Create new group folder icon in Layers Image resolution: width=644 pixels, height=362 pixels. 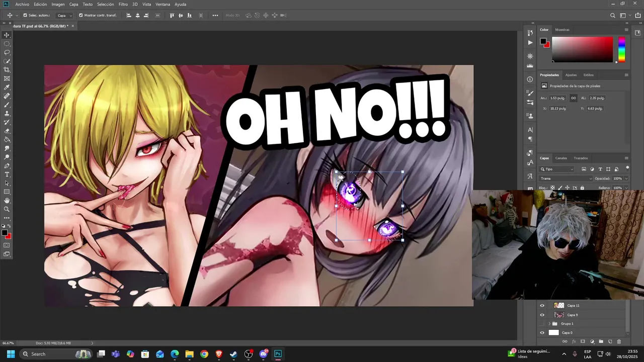pyautogui.click(x=601, y=342)
